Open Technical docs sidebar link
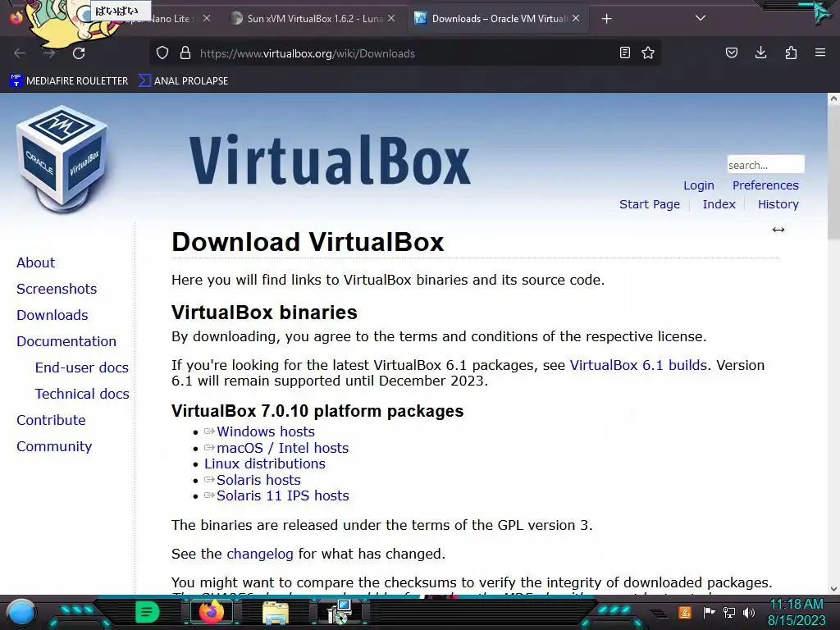This screenshot has height=630, width=840. click(82, 395)
